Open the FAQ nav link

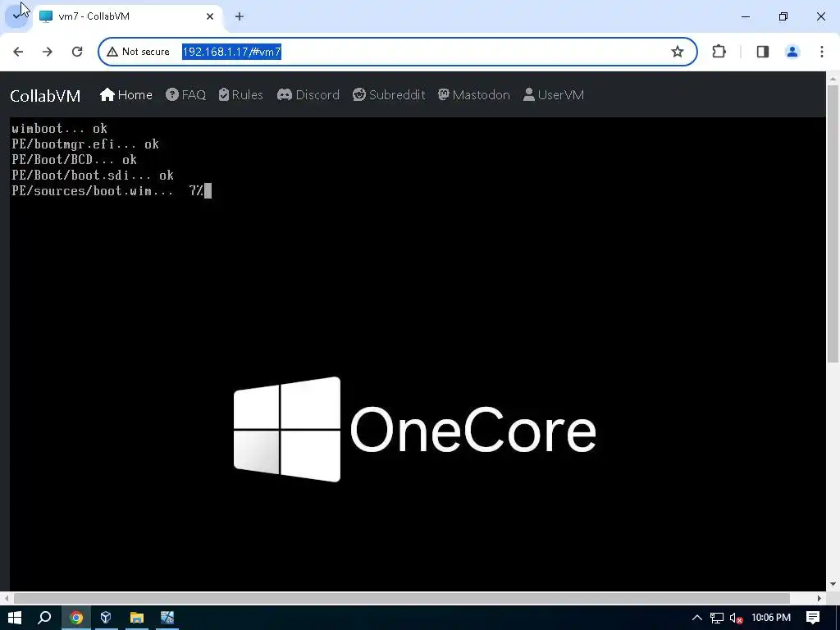point(186,95)
